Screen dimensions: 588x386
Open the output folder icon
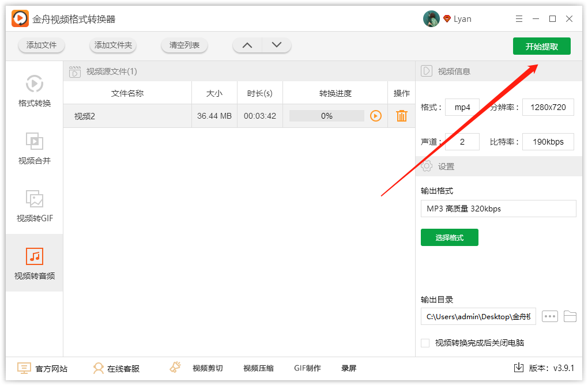point(570,316)
